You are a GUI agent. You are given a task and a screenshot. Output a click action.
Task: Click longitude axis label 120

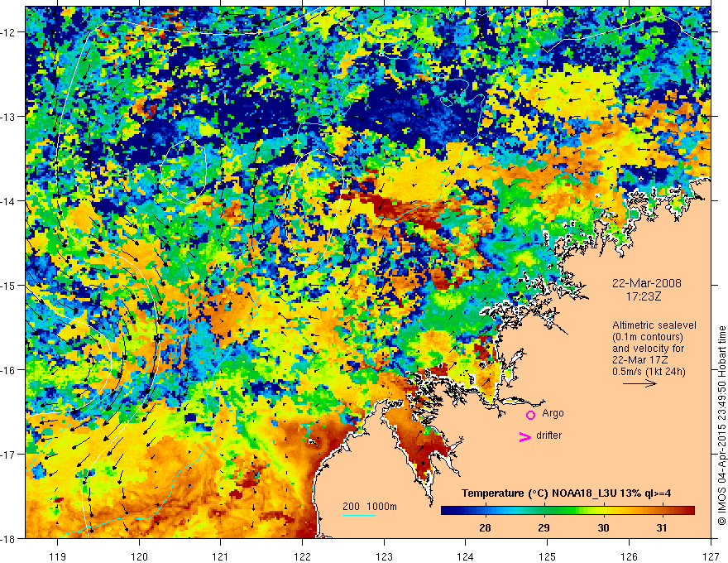click(139, 557)
